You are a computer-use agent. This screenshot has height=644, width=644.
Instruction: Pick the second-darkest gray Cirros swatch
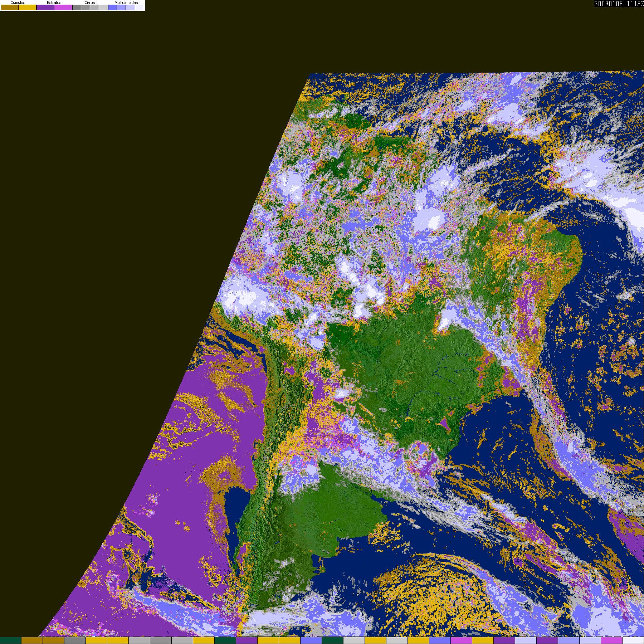86,8
